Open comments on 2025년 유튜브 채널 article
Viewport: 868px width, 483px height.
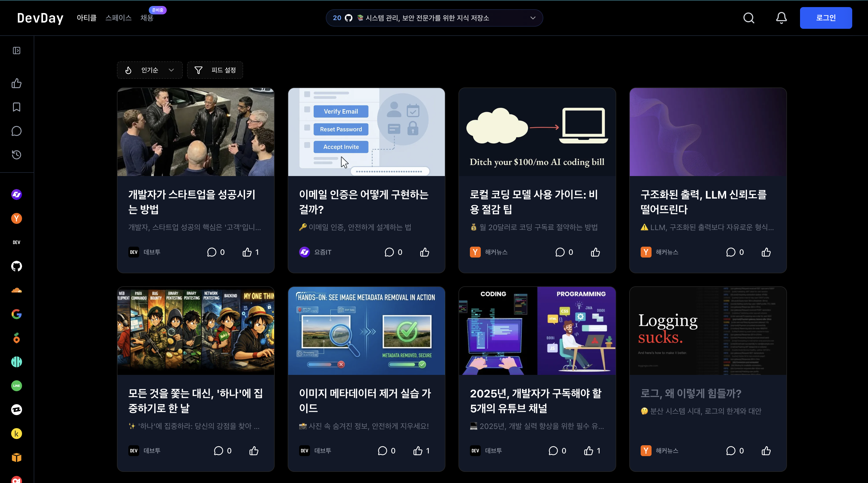pos(557,451)
